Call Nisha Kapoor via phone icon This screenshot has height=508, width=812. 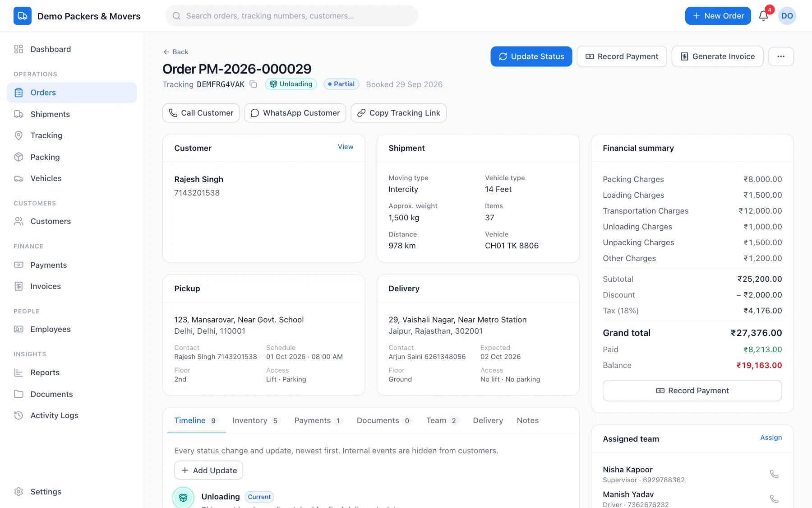click(774, 474)
